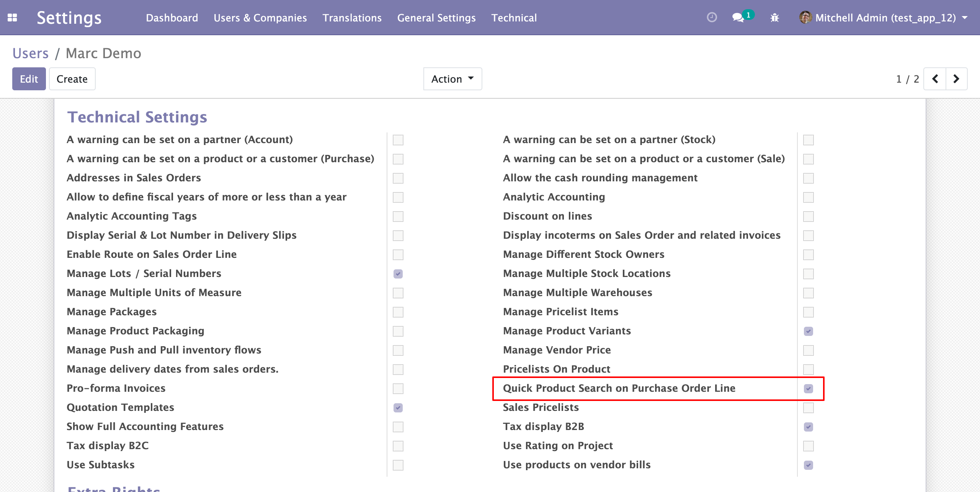The image size is (980, 492).
Task: Open Users & Companies menu
Action: [x=260, y=18]
